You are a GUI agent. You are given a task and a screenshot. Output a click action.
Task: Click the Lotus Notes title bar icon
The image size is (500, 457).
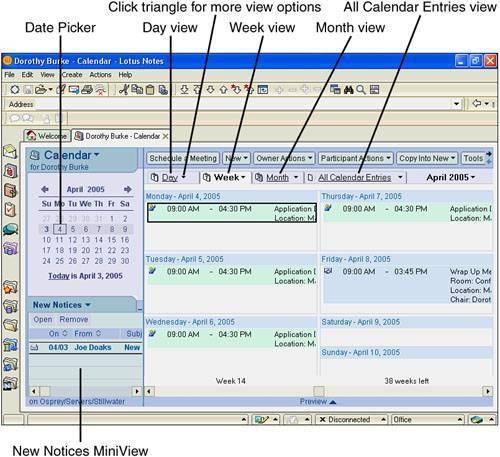pyautogui.click(x=7, y=61)
